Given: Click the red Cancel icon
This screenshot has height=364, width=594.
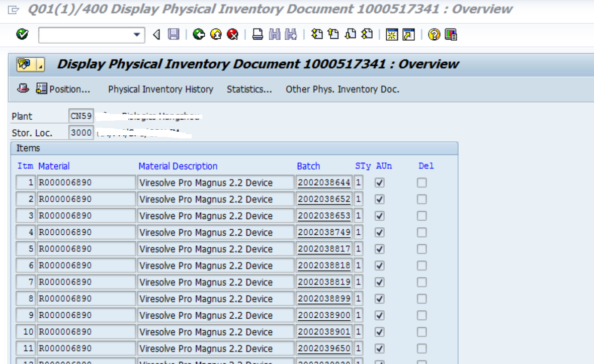Looking at the screenshot, I should (232, 35).
